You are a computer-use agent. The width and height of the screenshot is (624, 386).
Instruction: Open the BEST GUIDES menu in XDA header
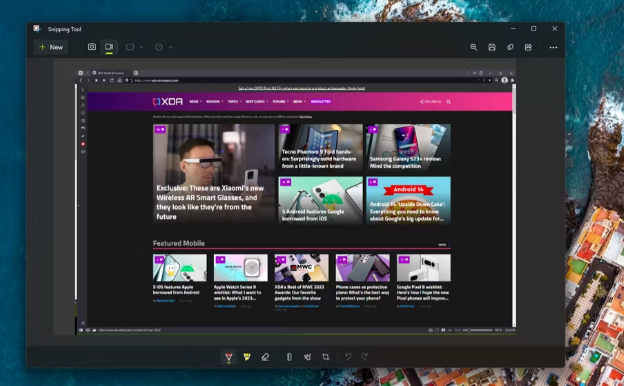tap(257, 102)
